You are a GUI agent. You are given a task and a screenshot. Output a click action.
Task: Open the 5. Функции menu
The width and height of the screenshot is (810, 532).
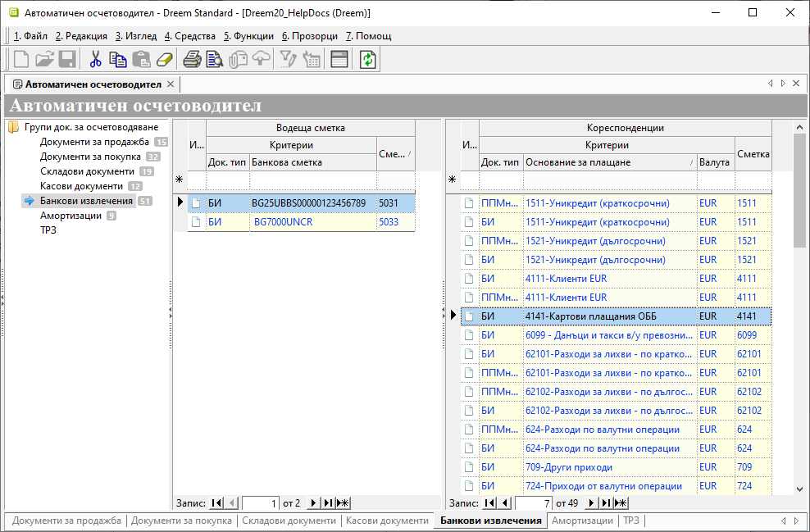[249, 36]
